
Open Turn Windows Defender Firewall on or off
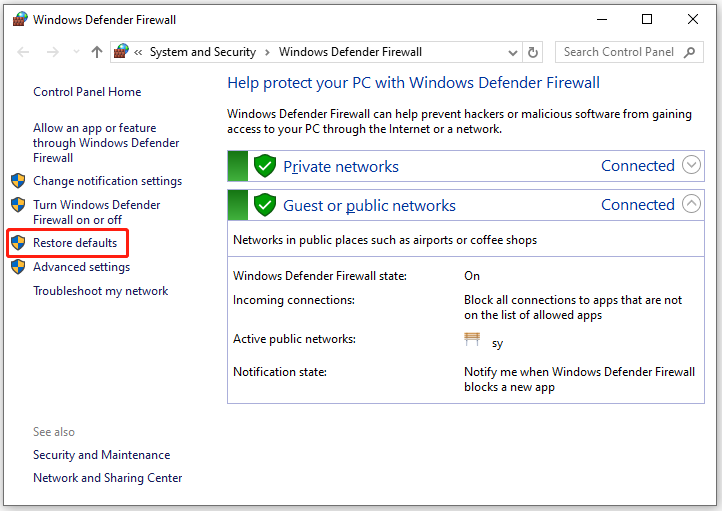pyautogui.click(x=97, y=212)
